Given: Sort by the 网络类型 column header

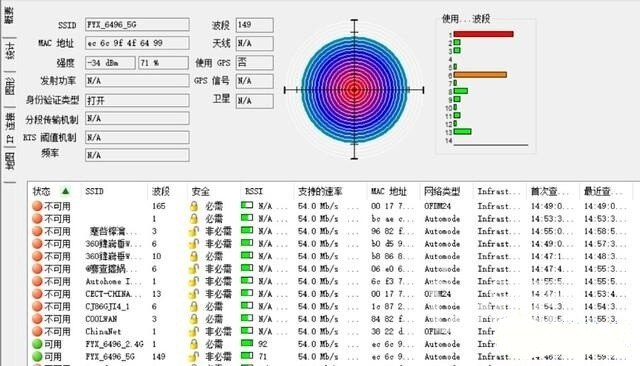Looking at the screenshot, I should tap(442, 191).
